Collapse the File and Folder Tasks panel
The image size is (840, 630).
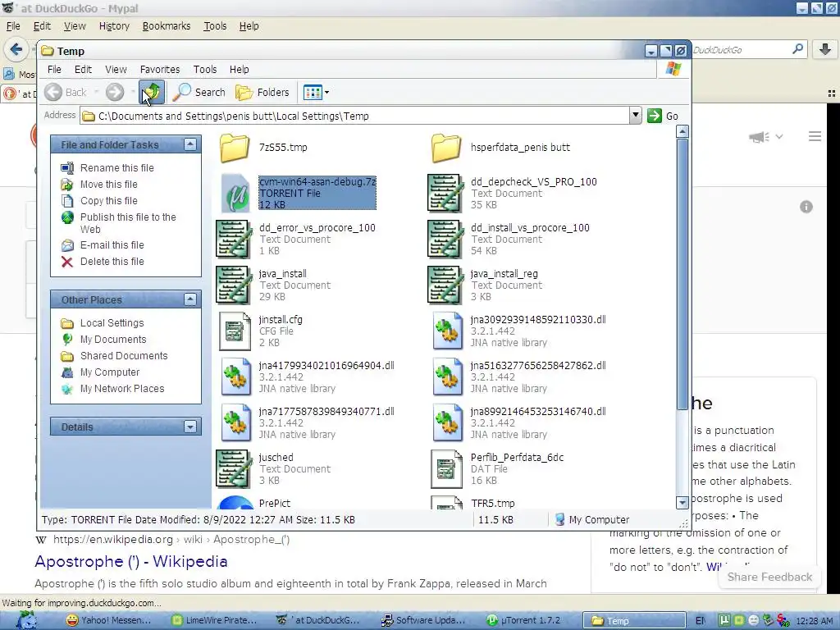coord(190,144)
